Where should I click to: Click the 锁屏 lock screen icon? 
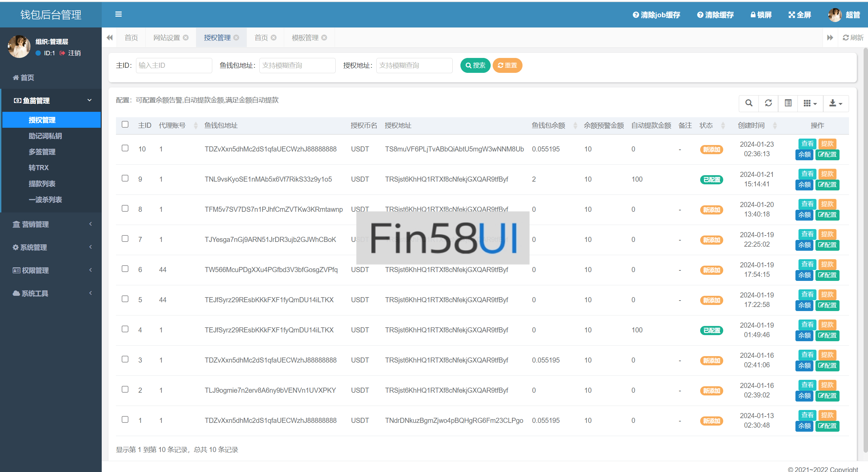pos(753,15)
